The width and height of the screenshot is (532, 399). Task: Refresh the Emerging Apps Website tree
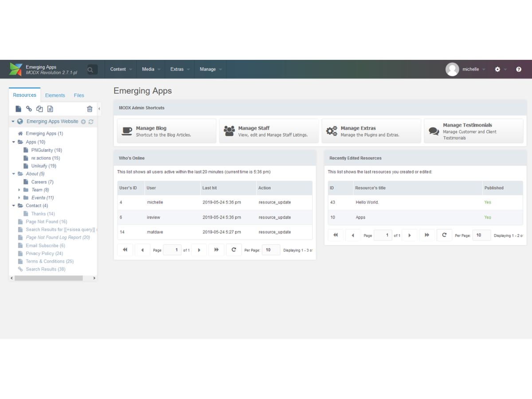click(x=91, y=121)
